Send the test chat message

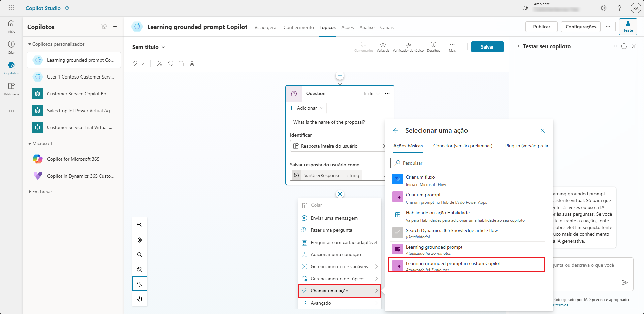click(x=625, y=283)
